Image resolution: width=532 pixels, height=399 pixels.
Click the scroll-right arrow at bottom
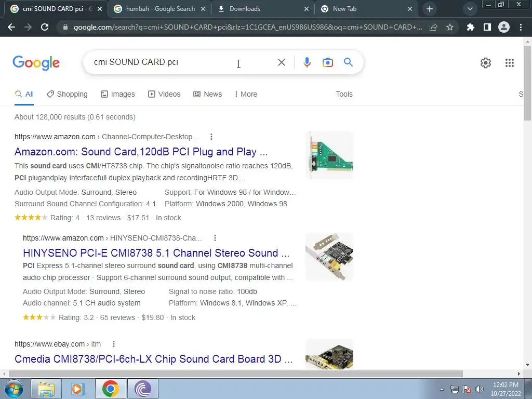tap(519, 374)
